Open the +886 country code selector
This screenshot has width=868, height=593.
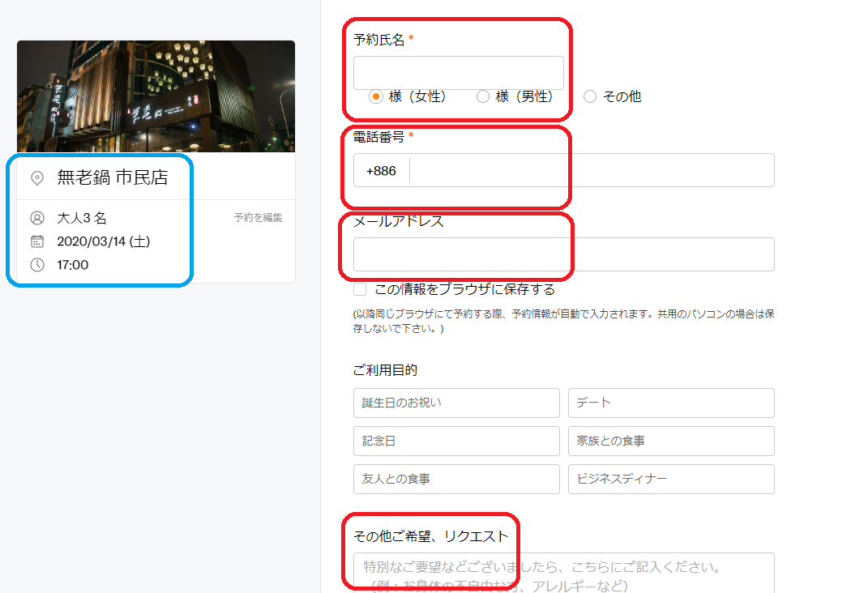click(382, 171)
